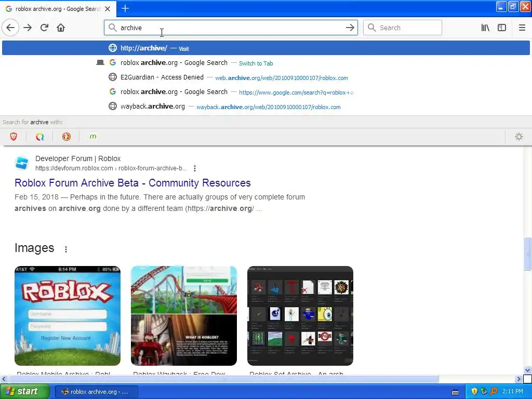Open the browser home page
This screenshot has width=532, height=399.
61,28
